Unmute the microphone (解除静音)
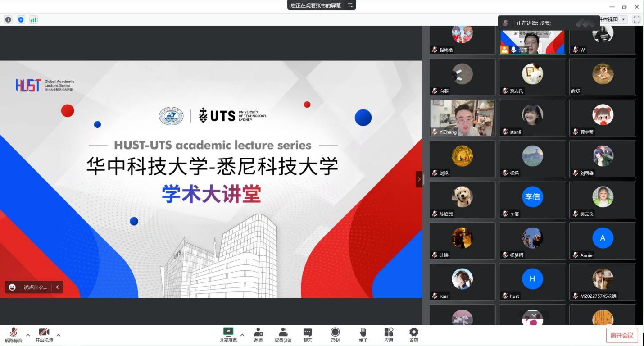This screenshot has width=644, height=346. pos(14,335)
